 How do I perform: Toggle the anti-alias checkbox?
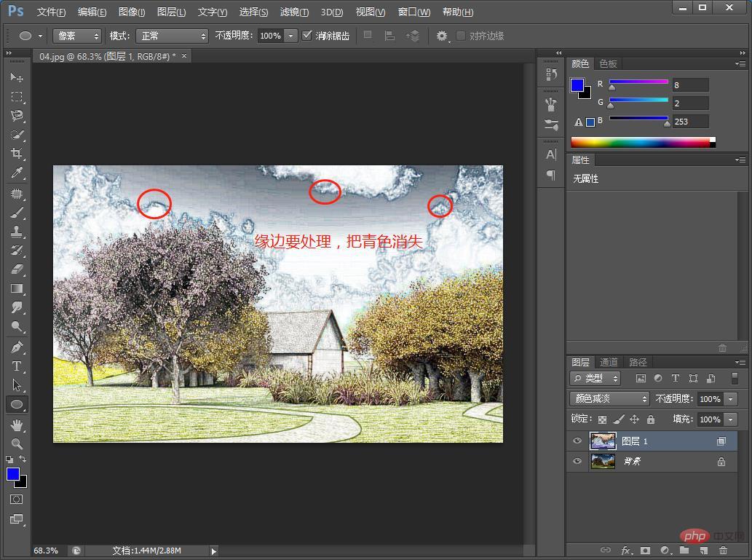(307, 36)
